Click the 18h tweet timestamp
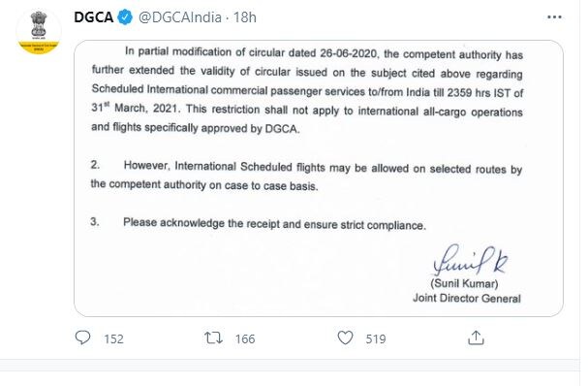Image resolution: width=588 pixels, height=386 pixels. (x=245, y=17)
